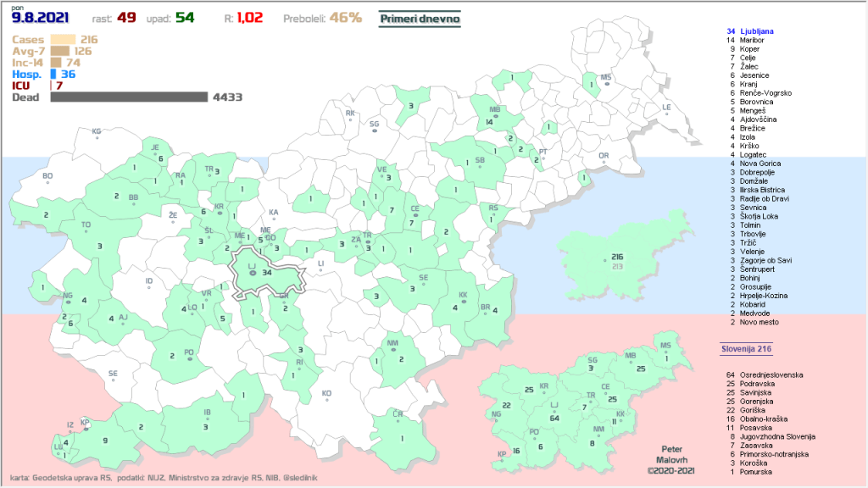Click the peach Cases bar swatch
This screenshot has width=868, height=488.
(x=63, y=39)
